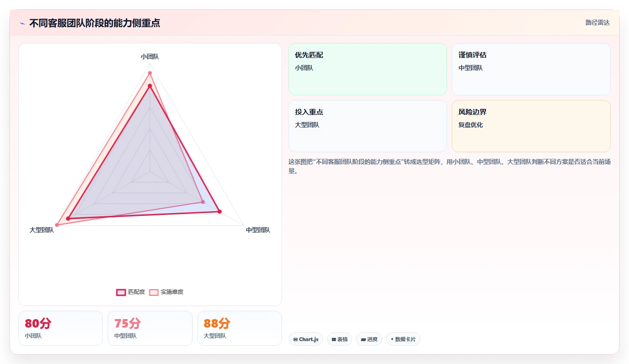
Task: Select the 优先匹配 card
Action: [x=368, y=69]
